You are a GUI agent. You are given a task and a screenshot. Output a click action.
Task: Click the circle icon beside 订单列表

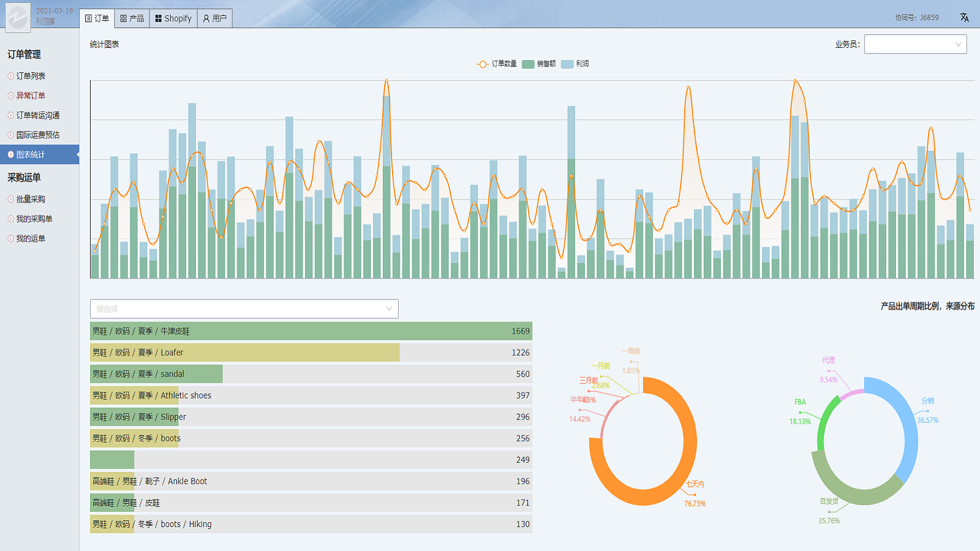[x=11, y=76]
